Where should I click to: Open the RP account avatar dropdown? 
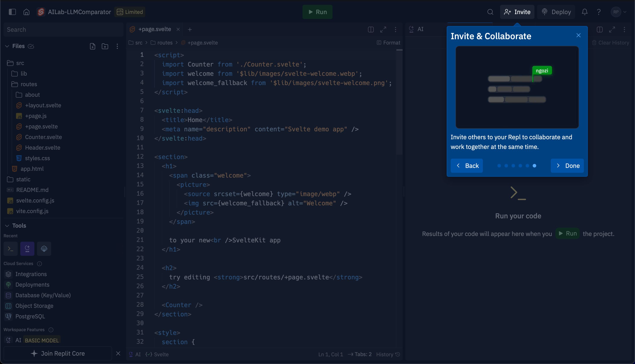[619, 12]
